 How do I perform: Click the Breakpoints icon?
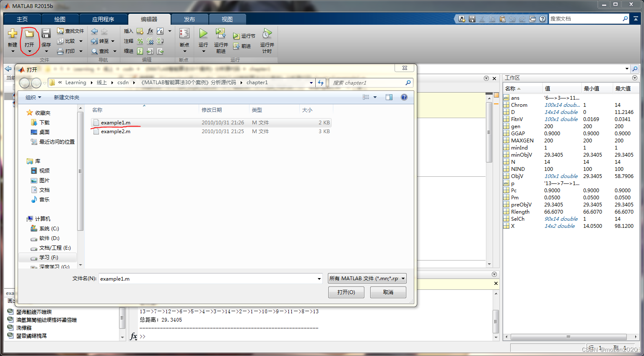pos(184,34)
